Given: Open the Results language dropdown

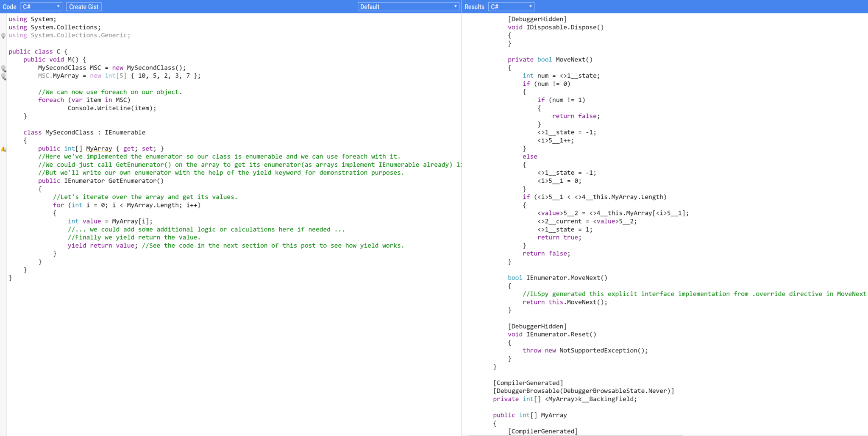Looking at the screenshot, I should (x=511, y=6).
